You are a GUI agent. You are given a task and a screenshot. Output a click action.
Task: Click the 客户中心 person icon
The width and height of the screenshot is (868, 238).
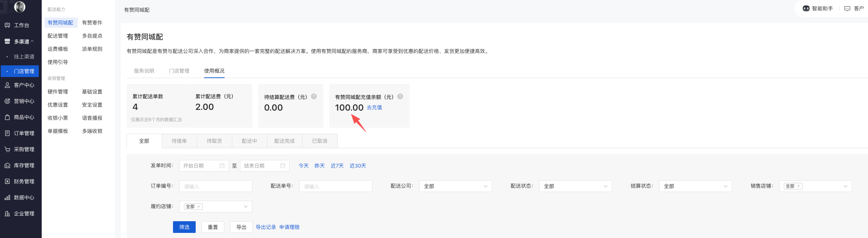point(7,85)
